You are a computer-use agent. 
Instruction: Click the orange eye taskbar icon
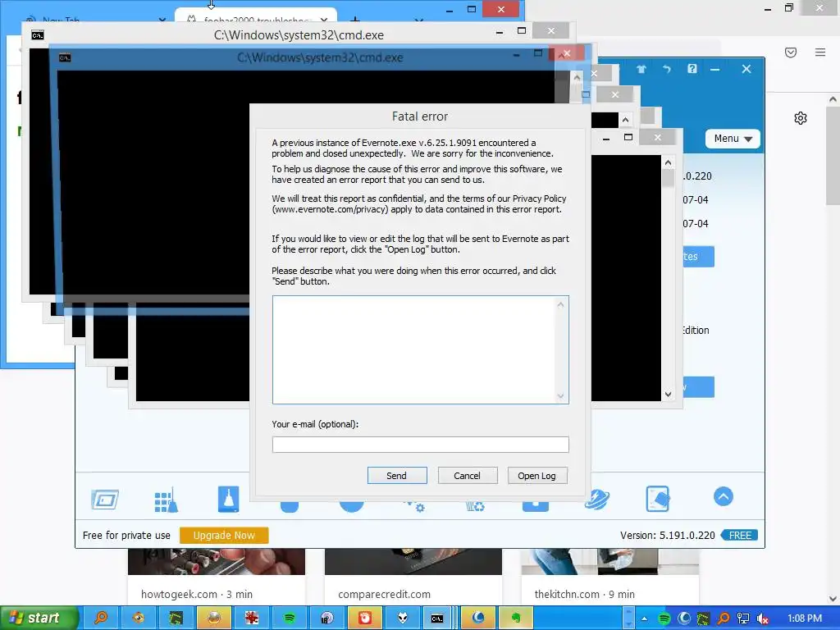coord(138,618)
